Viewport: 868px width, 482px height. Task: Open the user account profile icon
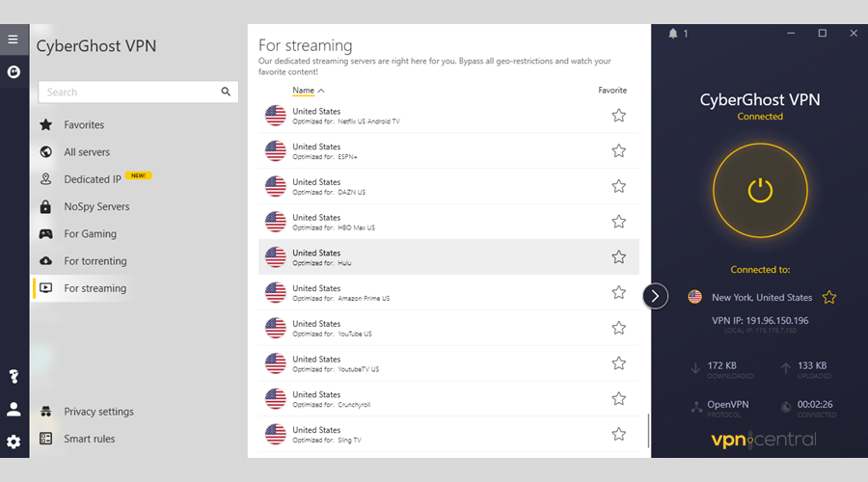coord(14,409)
